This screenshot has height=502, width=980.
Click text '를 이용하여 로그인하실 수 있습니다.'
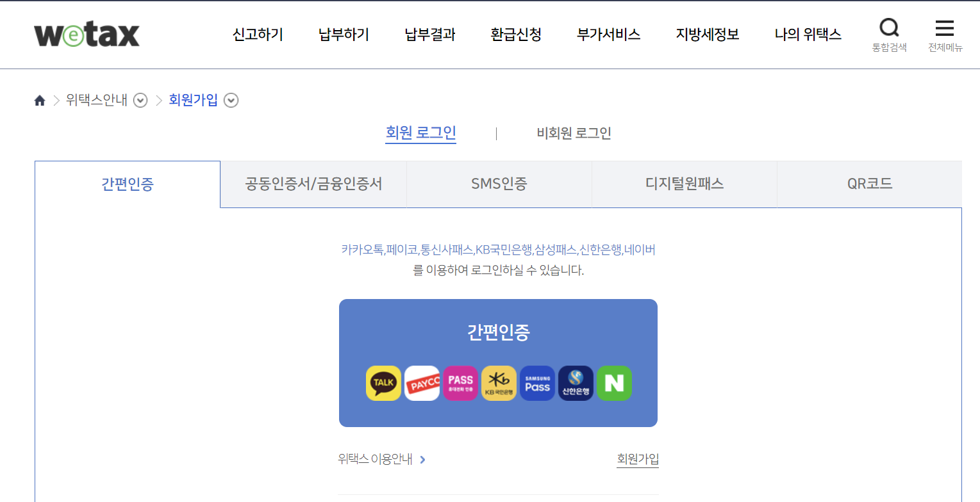point(499,270)
